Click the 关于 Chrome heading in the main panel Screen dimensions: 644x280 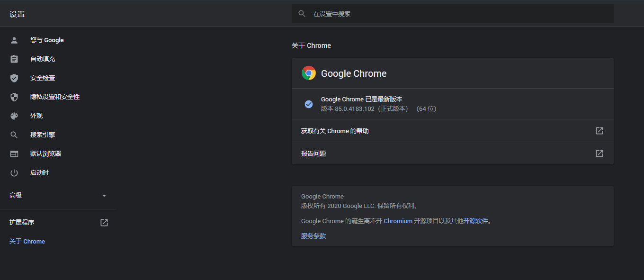click(x=311, y=46)
